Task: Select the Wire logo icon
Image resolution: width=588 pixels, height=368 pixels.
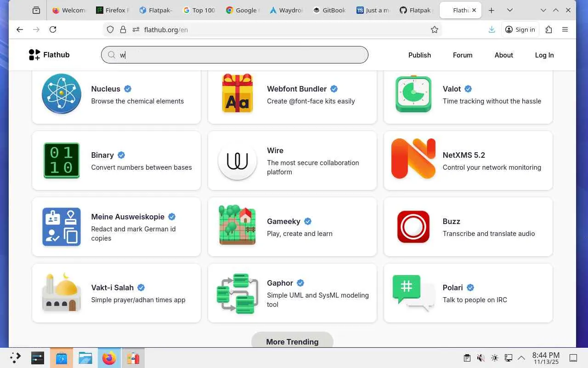Action: point(237,160)
